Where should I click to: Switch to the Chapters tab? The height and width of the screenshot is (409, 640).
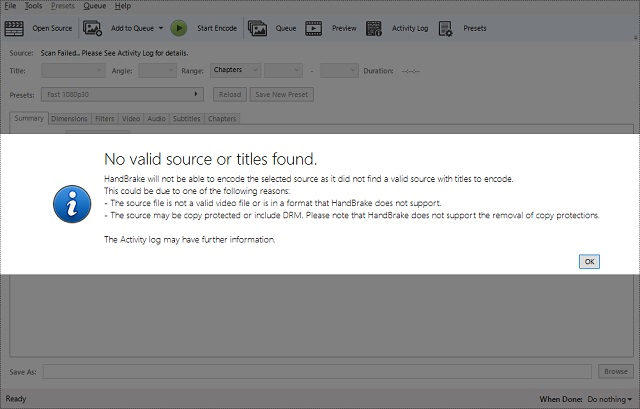pos(222,119)
